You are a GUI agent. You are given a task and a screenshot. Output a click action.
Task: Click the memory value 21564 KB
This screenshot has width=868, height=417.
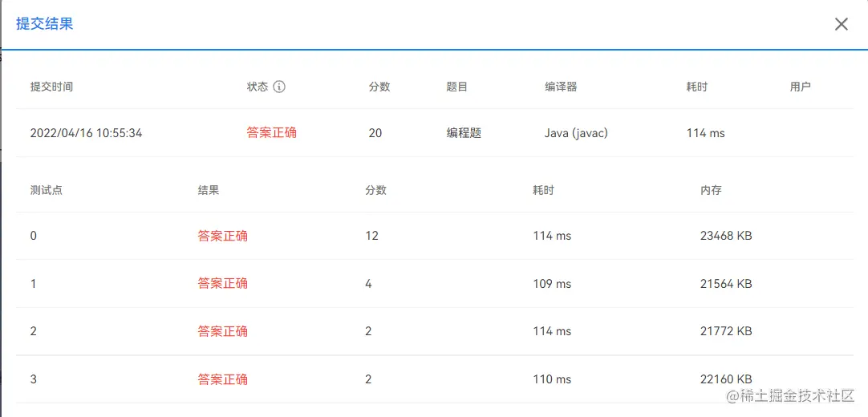point(726,284)
